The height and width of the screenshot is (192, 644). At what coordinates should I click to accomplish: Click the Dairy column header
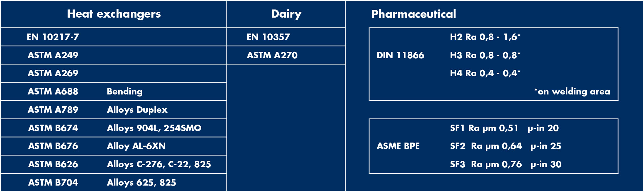point(286,14)
